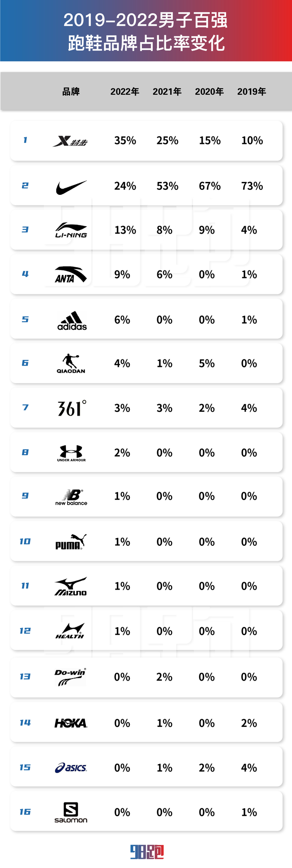Click the 98跑 logo at bottom

click(x=147, y=852)
